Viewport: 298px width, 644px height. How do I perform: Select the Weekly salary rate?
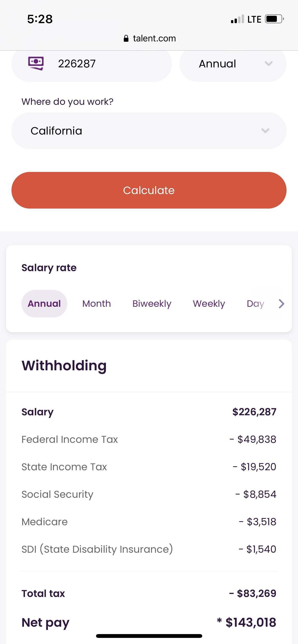[209, 303]
